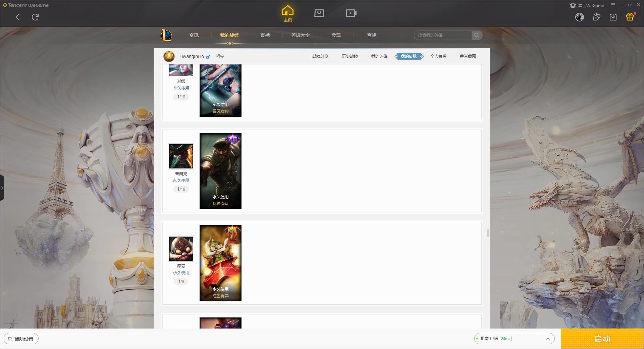The width and height of the screenshot is (644, 349).
Task: Click 永久使用 label under 普朗克
Action: [181, 181]
